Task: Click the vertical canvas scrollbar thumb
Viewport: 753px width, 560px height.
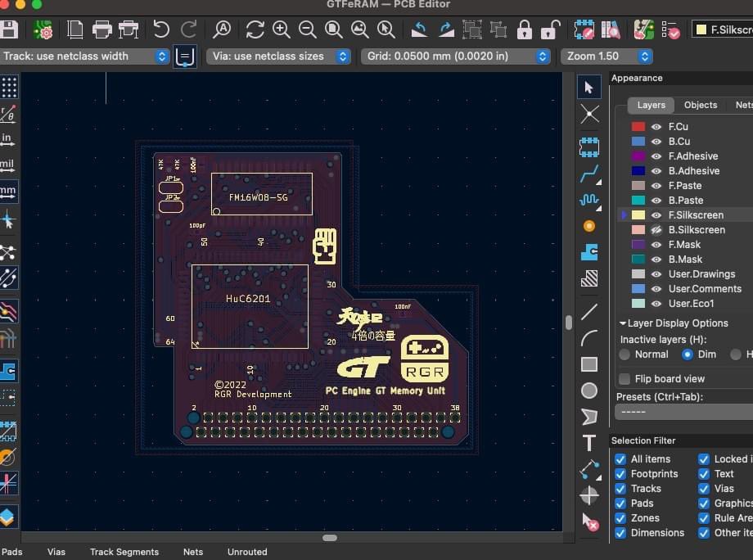Action: (569, 323)
